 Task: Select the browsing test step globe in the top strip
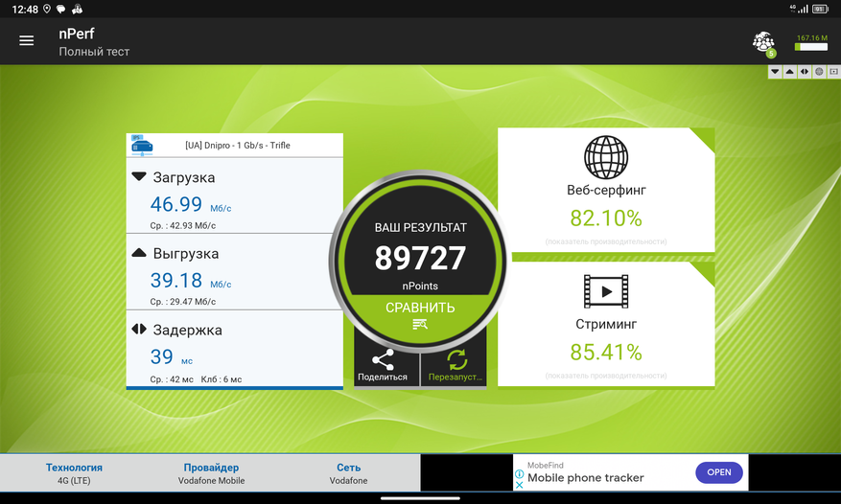click(x=819, y=71)
